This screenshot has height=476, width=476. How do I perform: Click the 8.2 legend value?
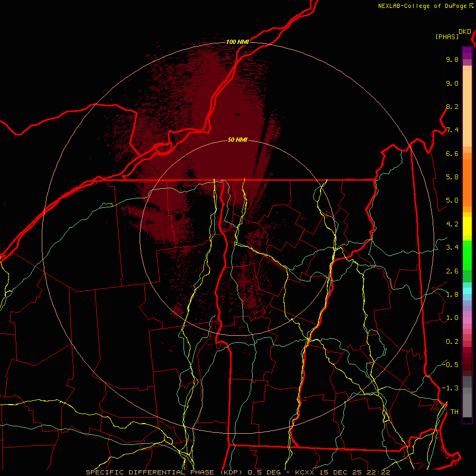point(452,106)
